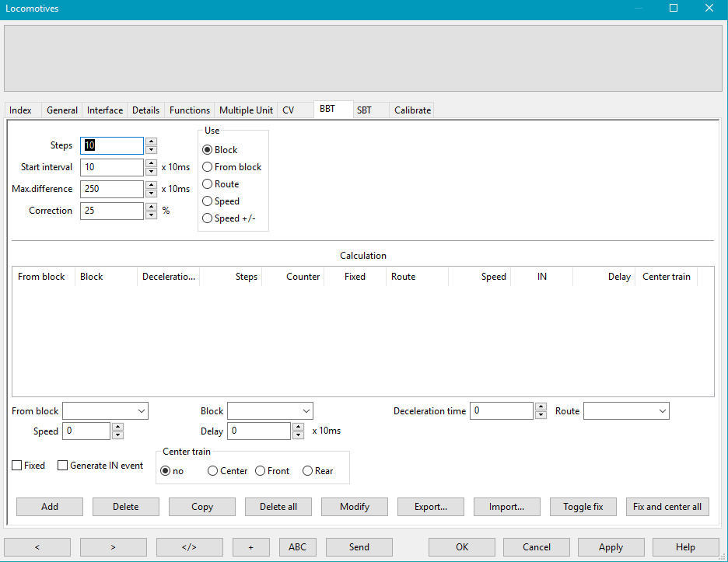Choose Center for Center train
The width and height of the screenshot is (728, 562).
click(x=213, y=471)
